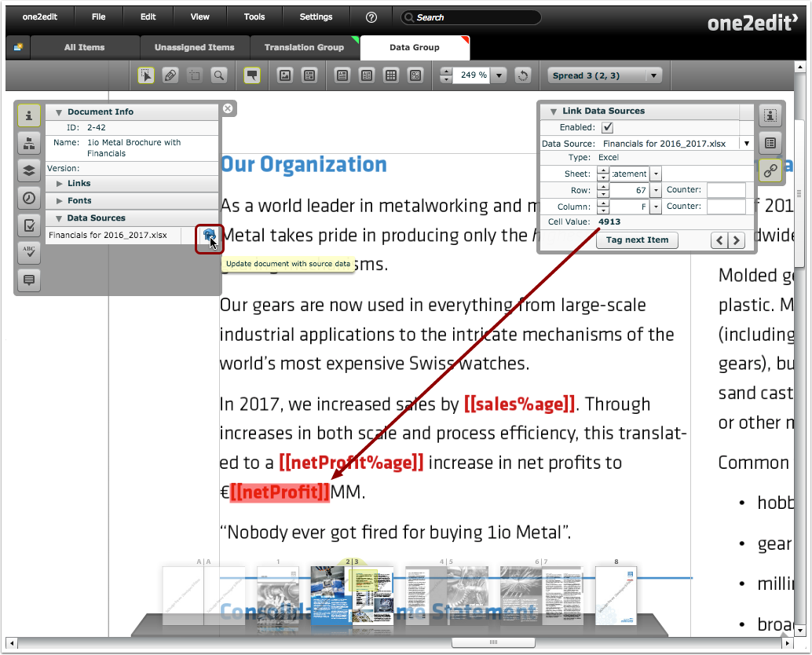Switch to the All Items tab
The width and height of the screenshot is (812, 655).
(x=84, y=47)
